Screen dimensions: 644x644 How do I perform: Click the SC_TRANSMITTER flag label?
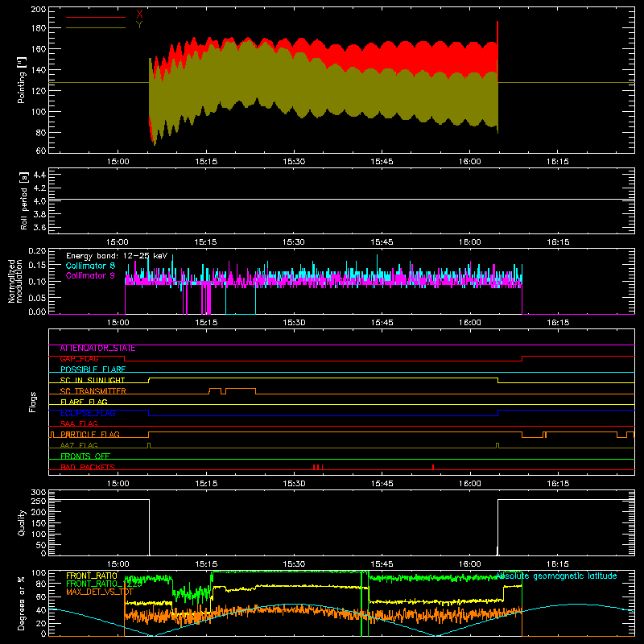(93, 391)
